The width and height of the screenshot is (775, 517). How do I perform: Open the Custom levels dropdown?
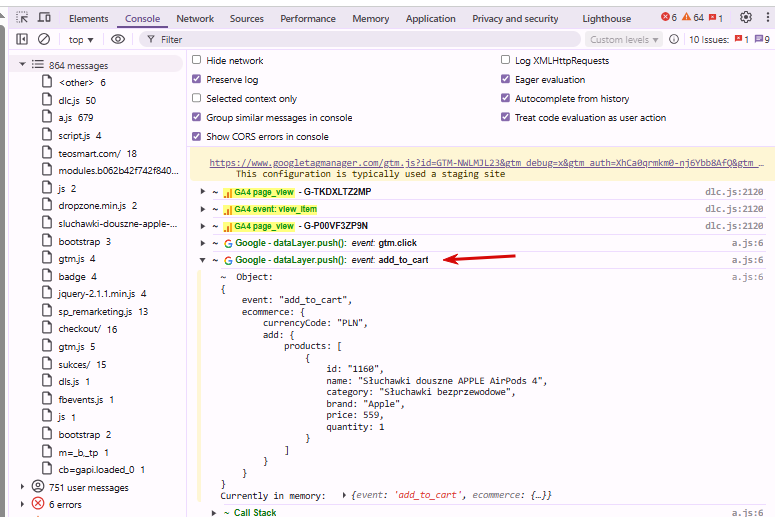point(625,39)
